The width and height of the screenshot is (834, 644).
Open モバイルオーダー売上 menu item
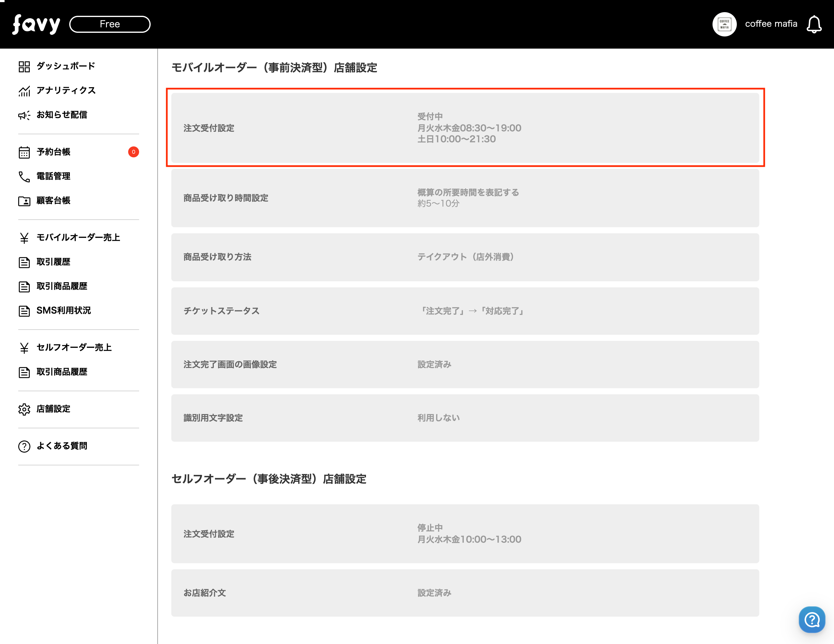78,238
